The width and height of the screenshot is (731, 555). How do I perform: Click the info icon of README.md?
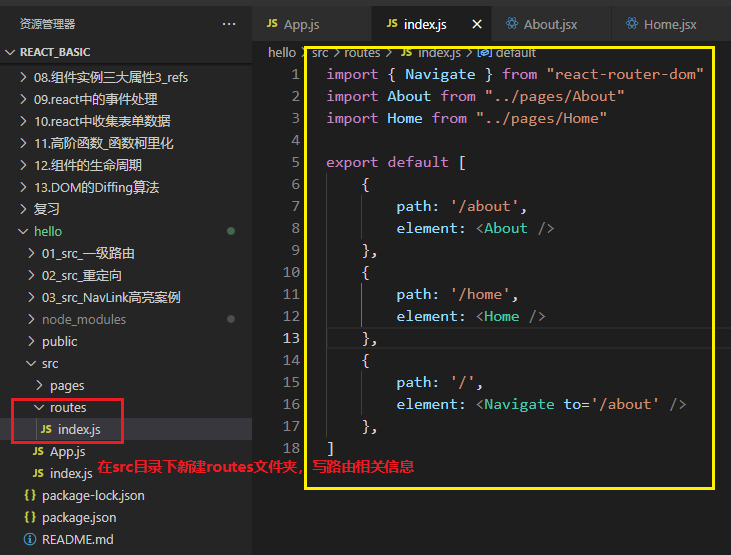pos(30,540)
